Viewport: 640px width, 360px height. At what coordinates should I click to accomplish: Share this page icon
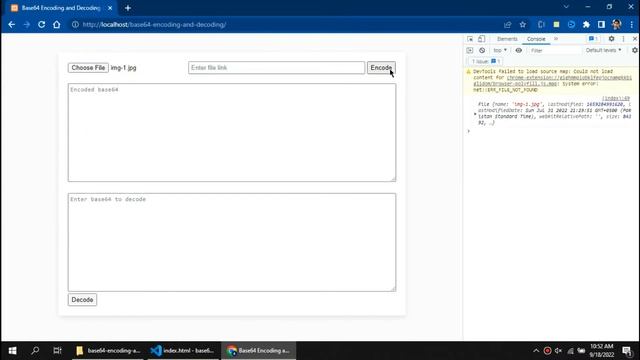tap(507, 24)
